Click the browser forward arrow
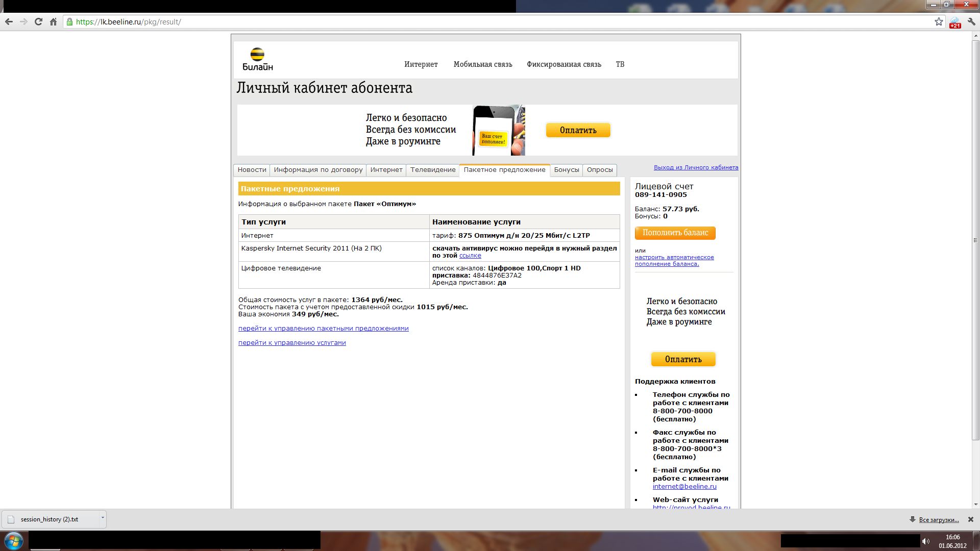Image resolution: width=980 pixels, height=551 pixels. (x=23, y=22)
